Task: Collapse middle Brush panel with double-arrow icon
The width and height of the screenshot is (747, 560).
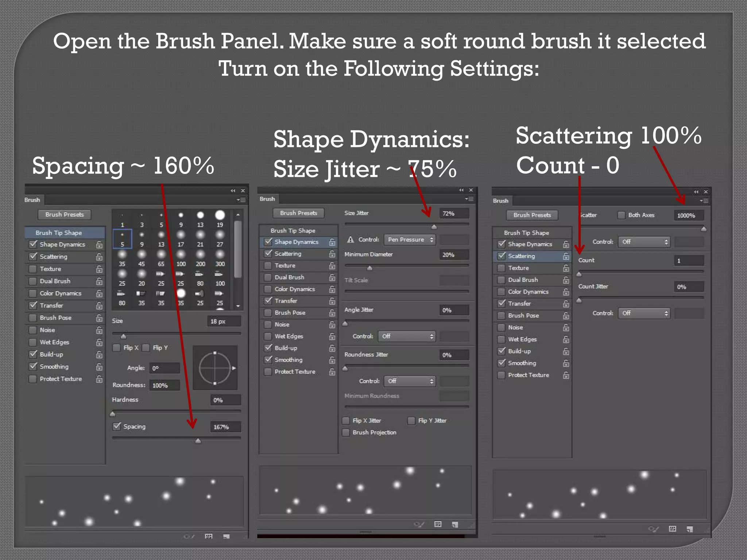Action: [x=461, y=190]
